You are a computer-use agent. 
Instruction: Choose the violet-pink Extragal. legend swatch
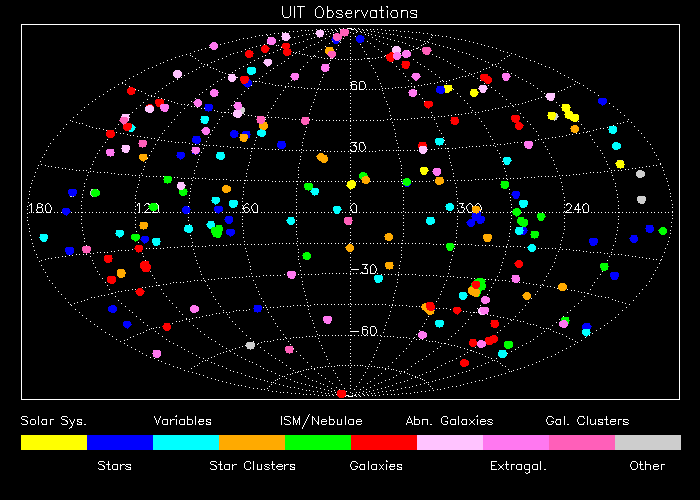point(516,442)
